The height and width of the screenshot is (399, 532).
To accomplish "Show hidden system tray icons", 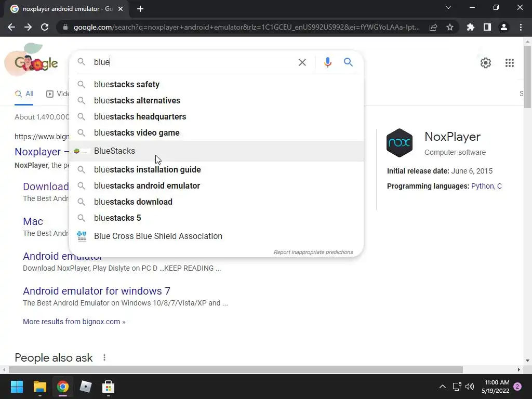I will [443, 387].
